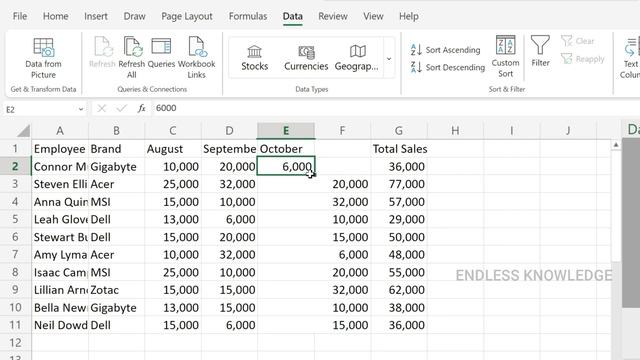Select column G header
Viewport: 640px width, 360px height.
click(399, 131)
